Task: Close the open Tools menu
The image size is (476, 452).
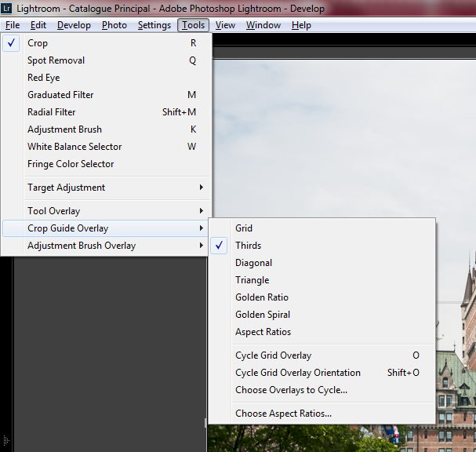Action: tap(193, 25)
